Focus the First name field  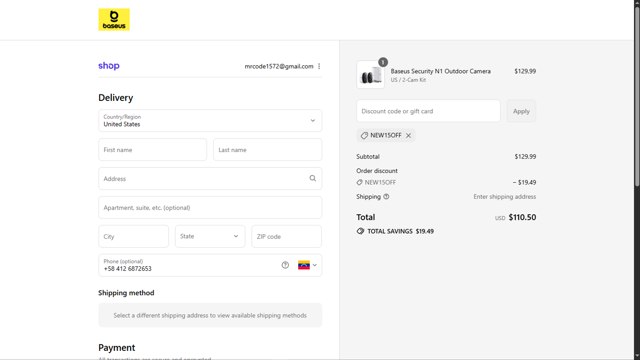coord(152,149)
